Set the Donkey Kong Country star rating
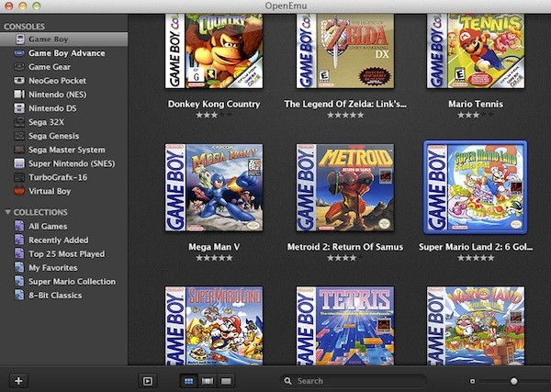The width and height of the screenshot is (551, 392). pyautogui.click(x=214, y=115)
